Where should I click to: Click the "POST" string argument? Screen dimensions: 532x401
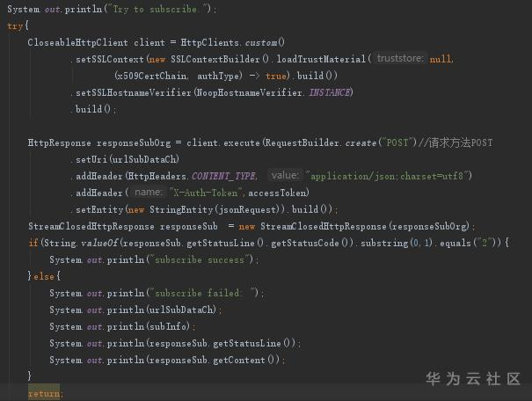pyautogui.click(x=397, y=142)
